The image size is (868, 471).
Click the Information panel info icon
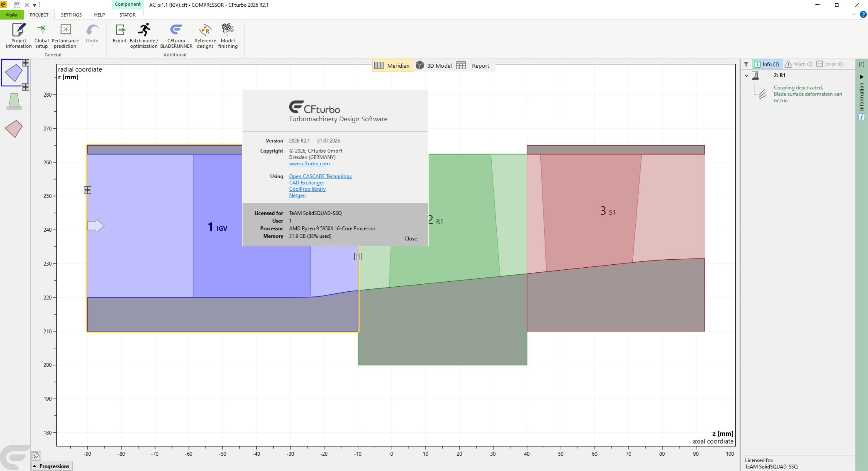click(x=862, y=117)
